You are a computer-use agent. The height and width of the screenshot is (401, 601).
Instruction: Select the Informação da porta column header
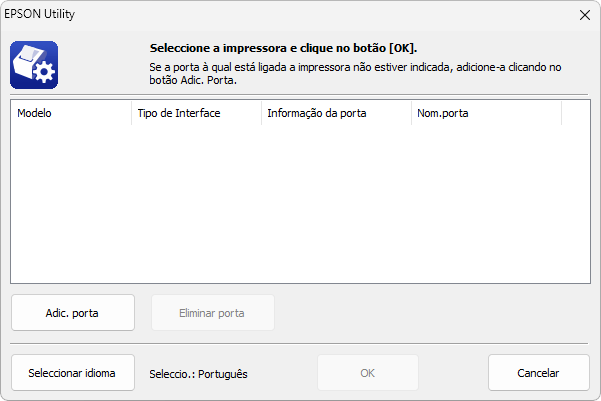336,113
